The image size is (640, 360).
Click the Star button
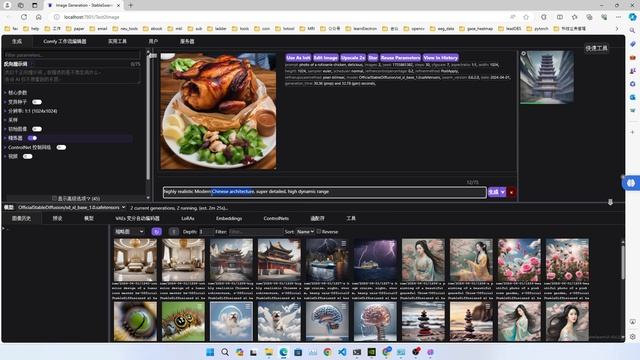pyautogui.click(x=373, y=58)
